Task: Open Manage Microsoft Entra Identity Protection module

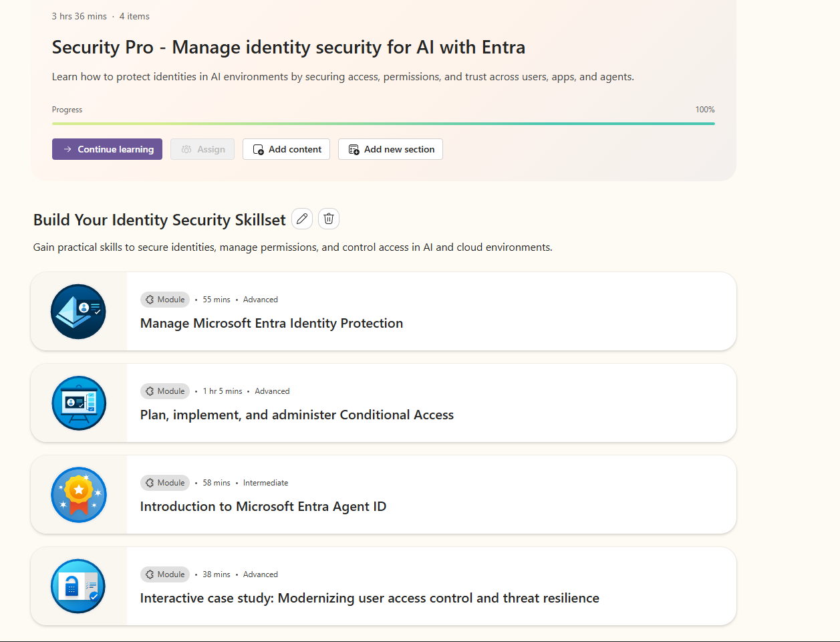Action: 271,323
